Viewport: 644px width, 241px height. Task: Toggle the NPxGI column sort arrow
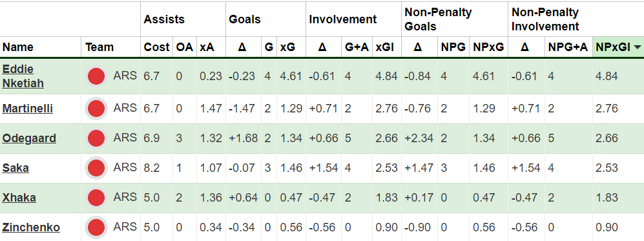click(638, 47)
